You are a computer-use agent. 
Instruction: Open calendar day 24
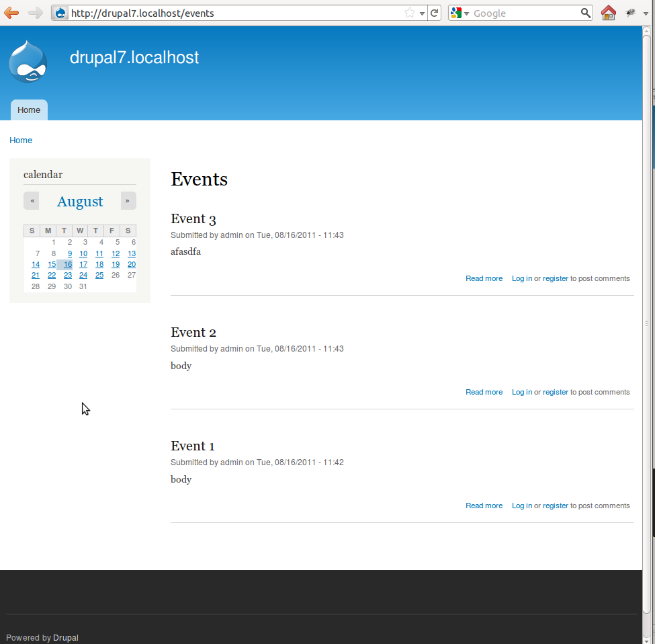pos(83,276)
